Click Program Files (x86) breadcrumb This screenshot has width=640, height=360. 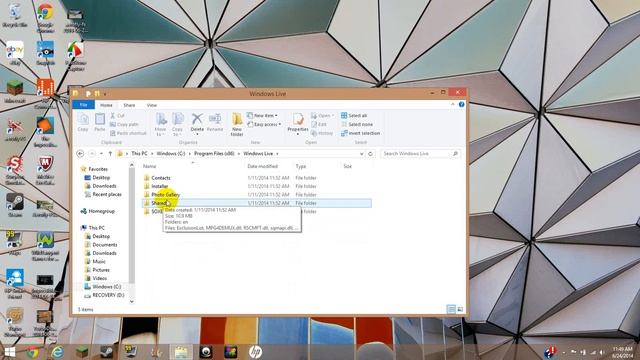coord(214,153)
